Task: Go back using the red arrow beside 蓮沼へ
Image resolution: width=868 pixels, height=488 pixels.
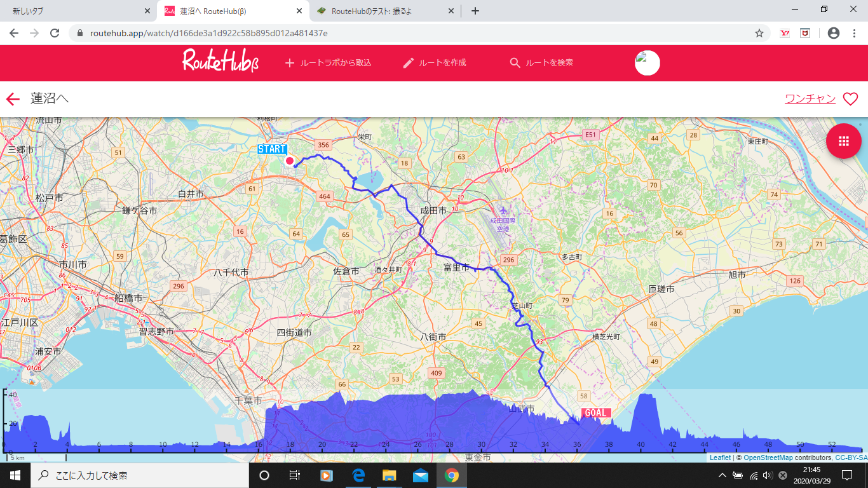Action: click(x=13, y=98)
